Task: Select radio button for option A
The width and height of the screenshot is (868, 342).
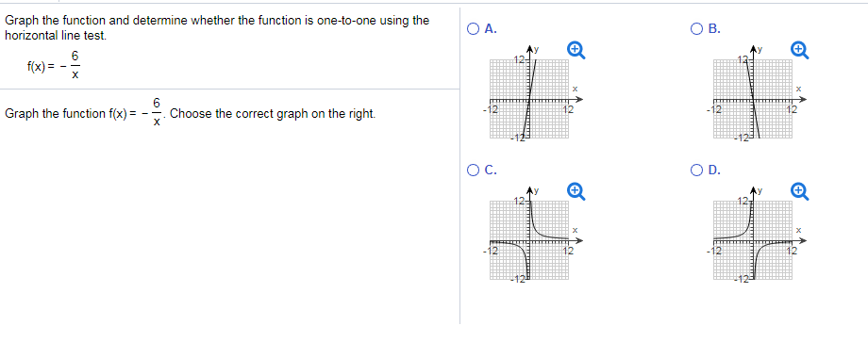Action: [473, 29]
